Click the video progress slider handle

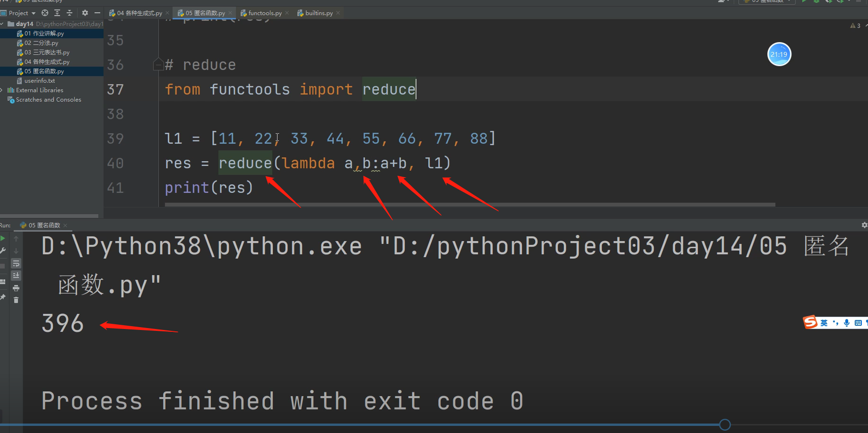coord(725,424)
